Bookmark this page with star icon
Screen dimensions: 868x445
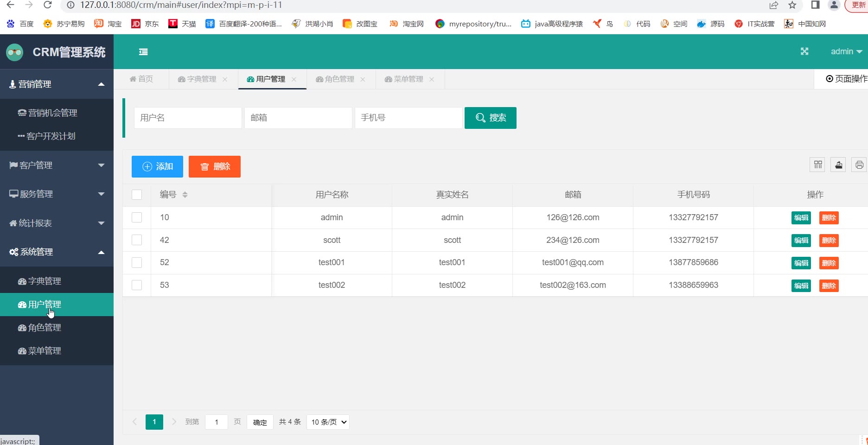(x=792, y=5)
